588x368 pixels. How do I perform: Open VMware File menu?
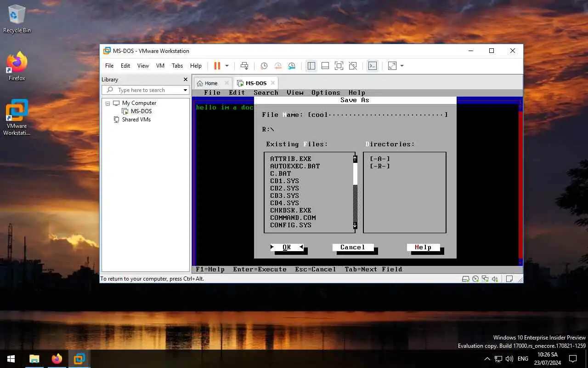109,66
